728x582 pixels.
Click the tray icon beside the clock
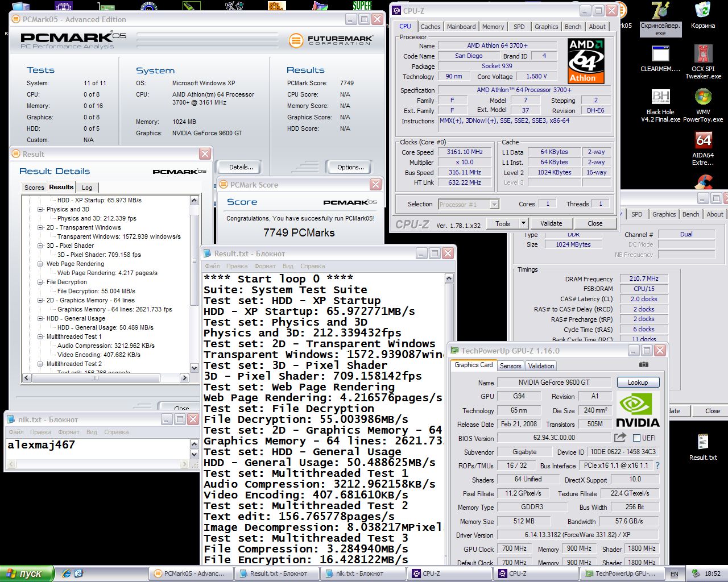pyautogui.click(x=696, y=573)
